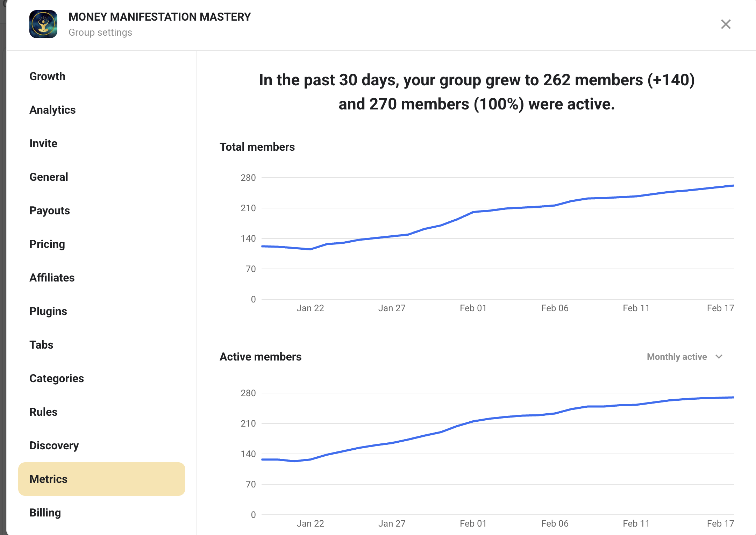
Task: Click the Active members chart line
Action: click(473, 421)
